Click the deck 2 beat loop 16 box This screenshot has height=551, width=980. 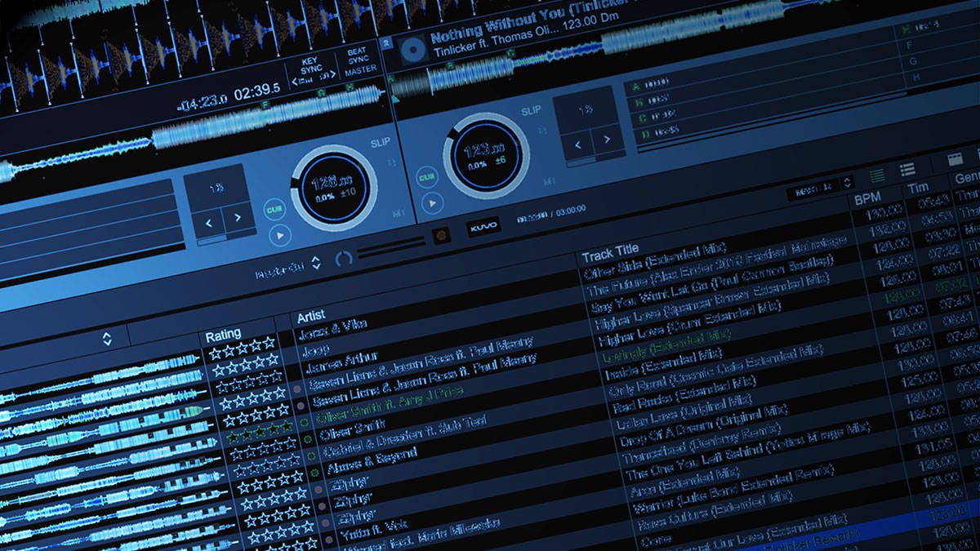pyautogui.click(x=585, y=109)
